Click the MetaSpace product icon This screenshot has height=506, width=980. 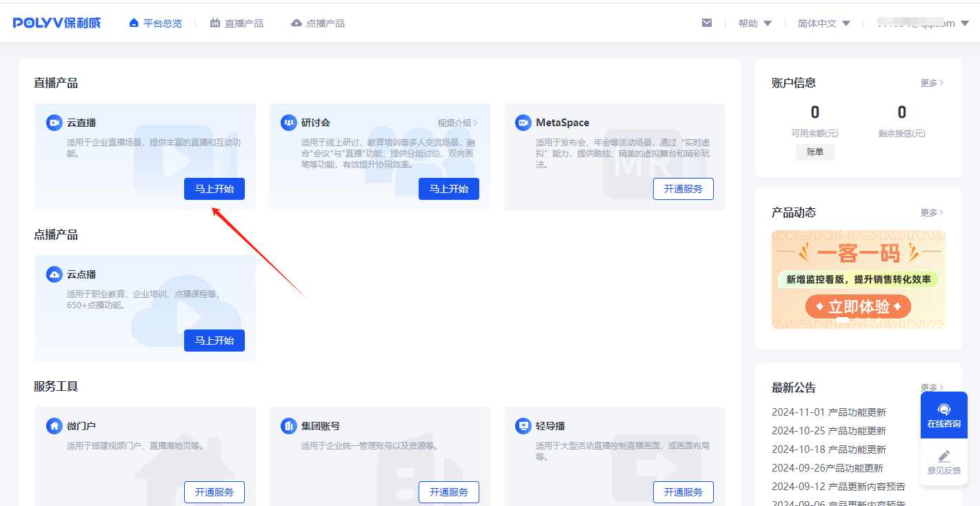pos(523,123)
